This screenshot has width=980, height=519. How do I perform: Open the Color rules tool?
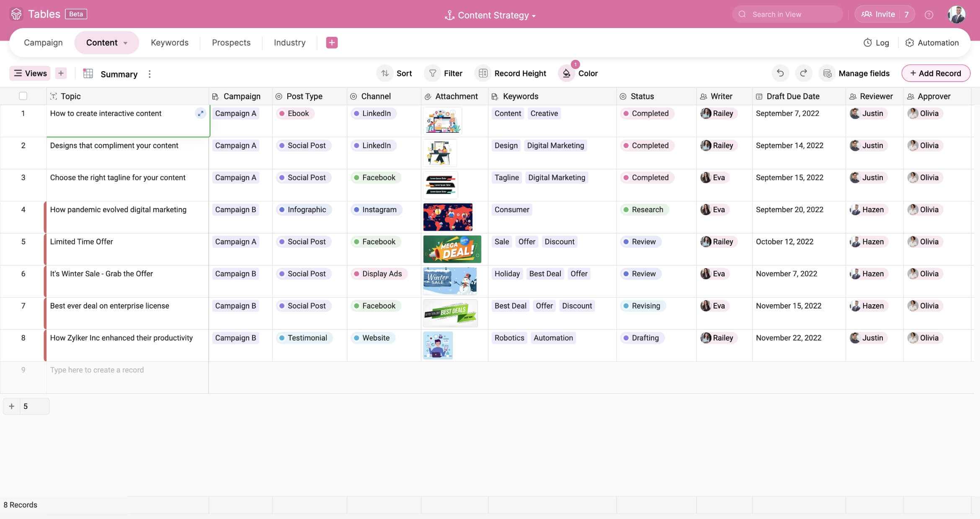(579, 73)
